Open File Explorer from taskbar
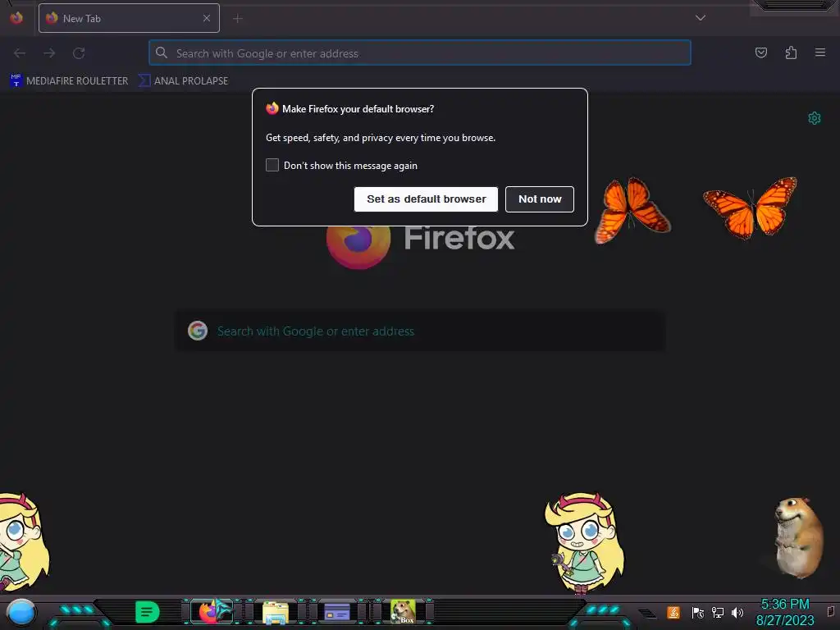840x630 pixels. [276, 613]
